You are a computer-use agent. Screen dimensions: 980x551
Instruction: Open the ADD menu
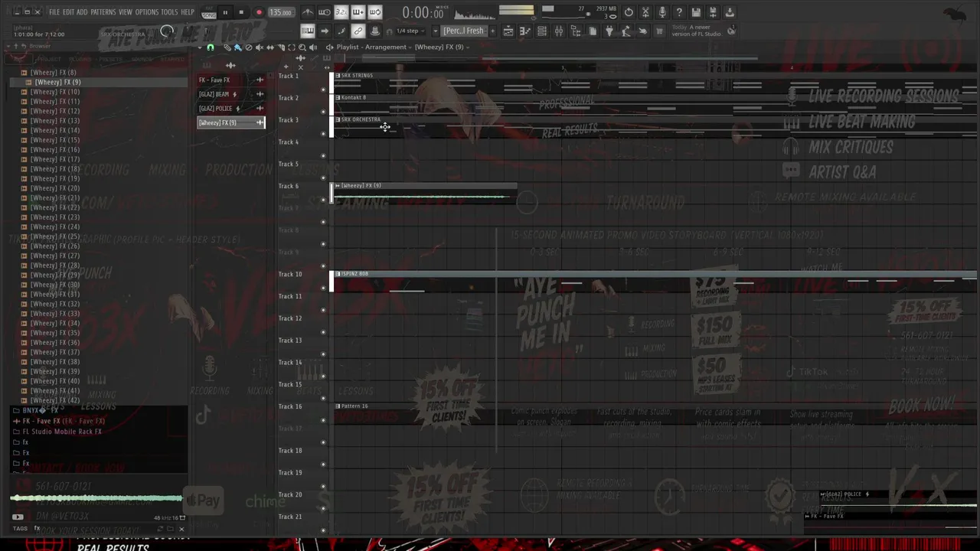click(x=82, y=12)
